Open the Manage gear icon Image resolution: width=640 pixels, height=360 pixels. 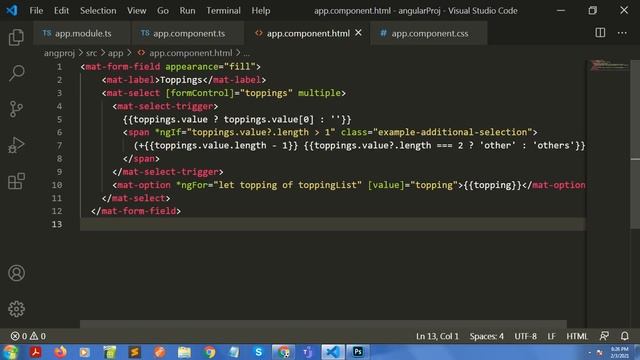pyautogui.click(x=16, y=309)
